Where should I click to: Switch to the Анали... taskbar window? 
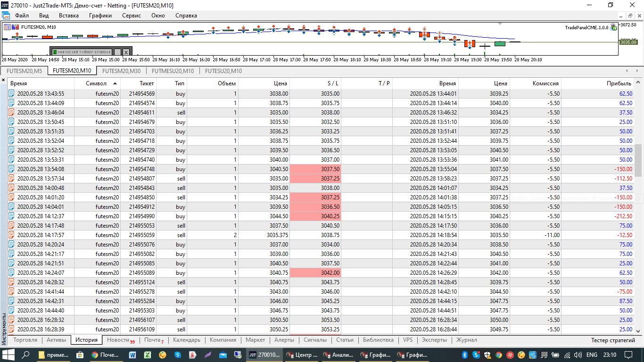[339, 354]
